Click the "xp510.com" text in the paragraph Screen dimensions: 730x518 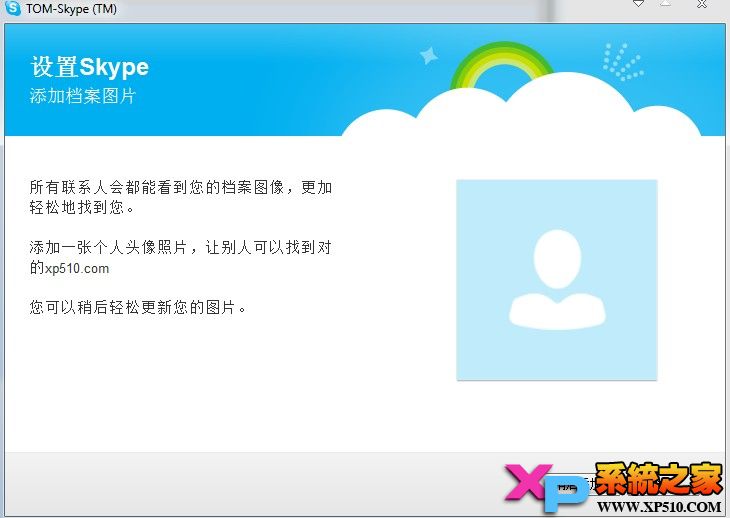[77, 269]
